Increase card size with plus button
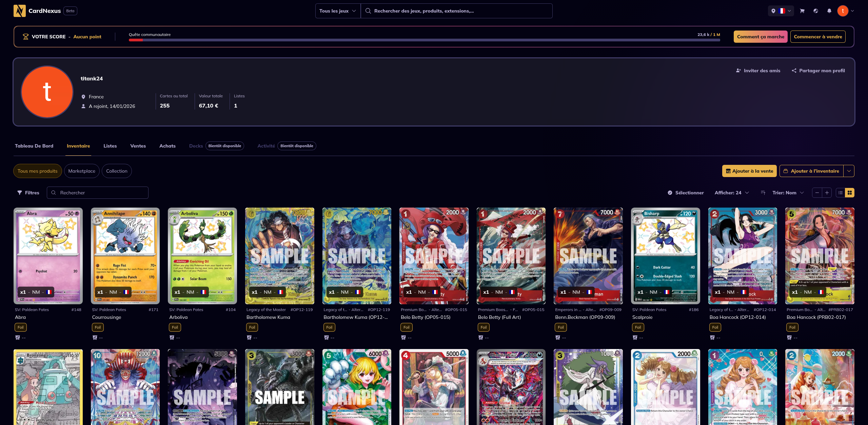 click(827, 193)
